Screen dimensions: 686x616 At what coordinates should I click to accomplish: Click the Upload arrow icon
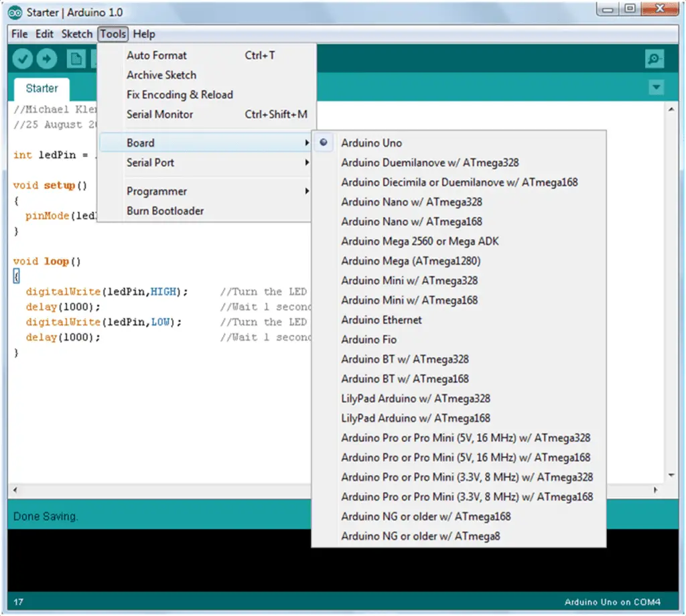pyautogui.click(x=46, y=59)
